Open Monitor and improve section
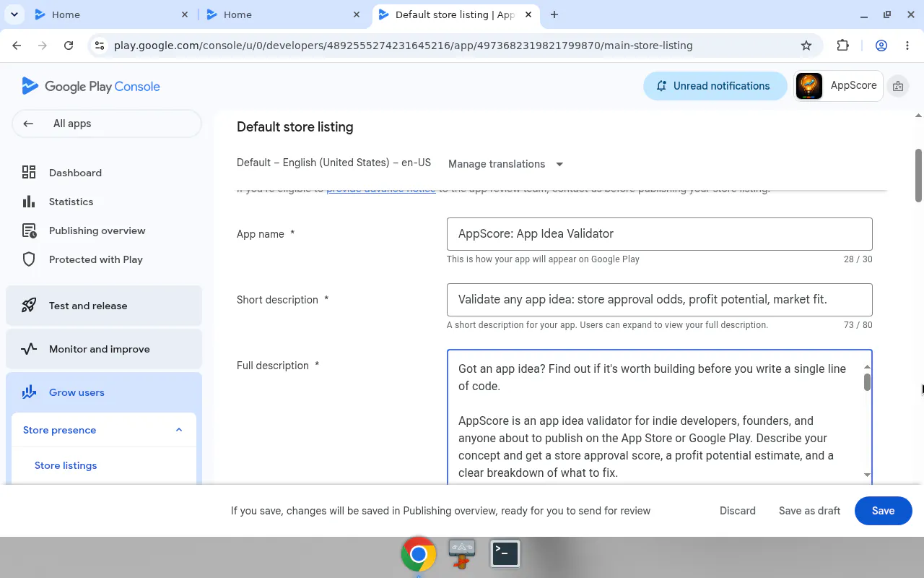Image resolution: width=924 pixels, height=578 pixels. coord(104,349)
